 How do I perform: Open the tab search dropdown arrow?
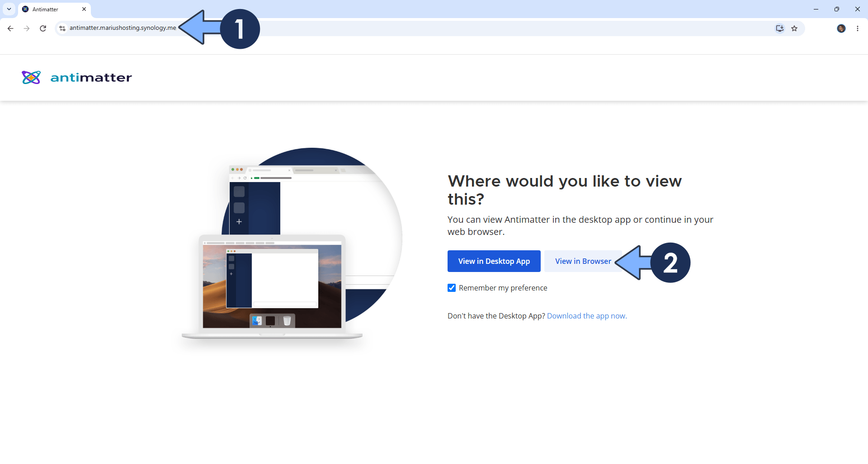point(9,9)
